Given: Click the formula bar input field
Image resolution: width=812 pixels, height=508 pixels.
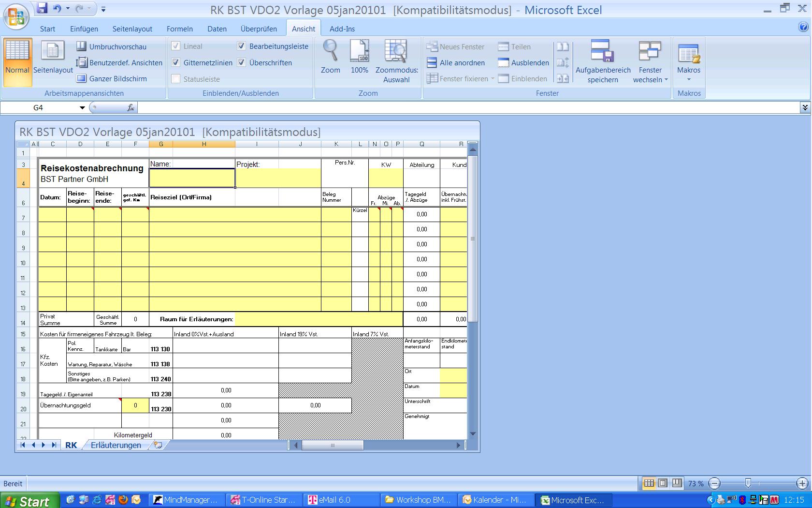Looking at the screenshot, I should (x=468, y=107).
